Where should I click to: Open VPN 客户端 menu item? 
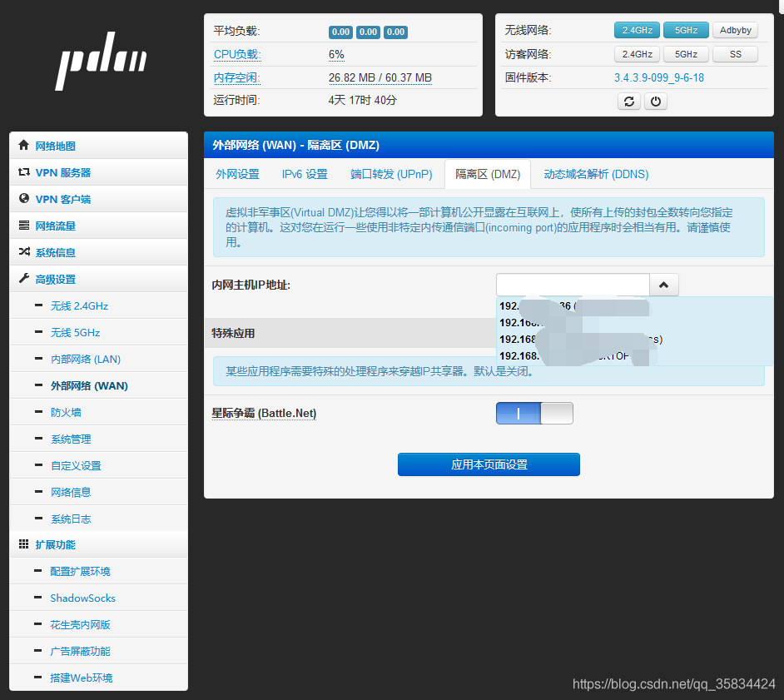click(x=98, y=199)
